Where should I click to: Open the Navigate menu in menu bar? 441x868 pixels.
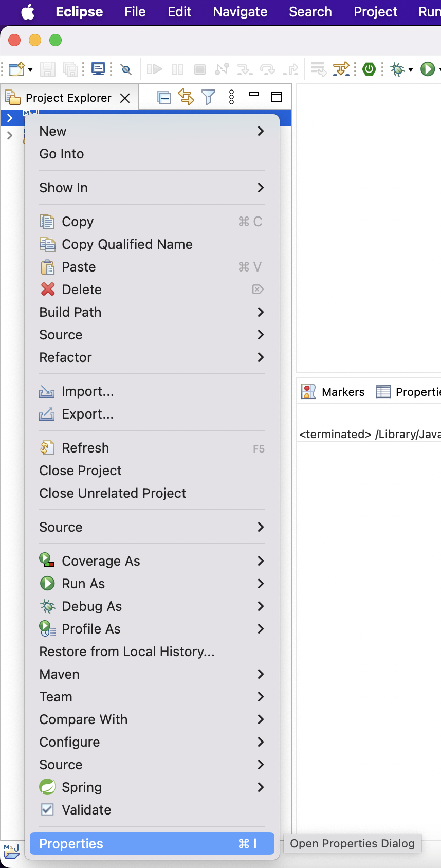pos(240,12)
